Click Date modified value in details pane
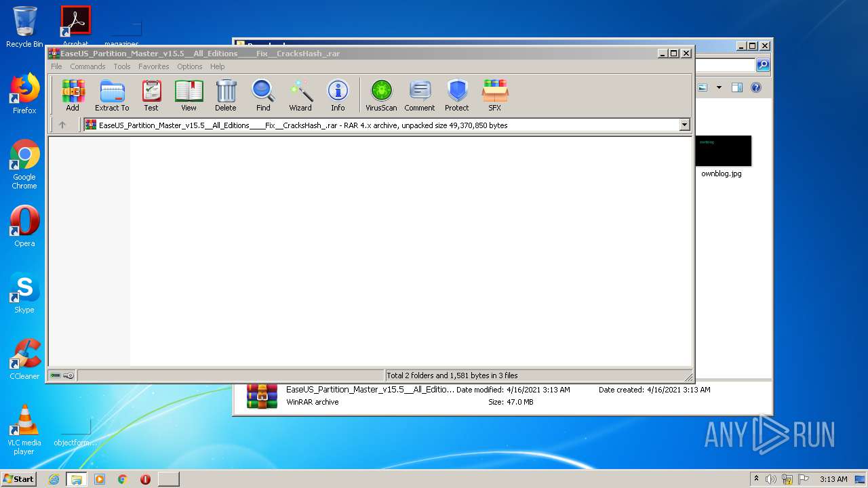 pyautogui.click(x=538, y=390)
